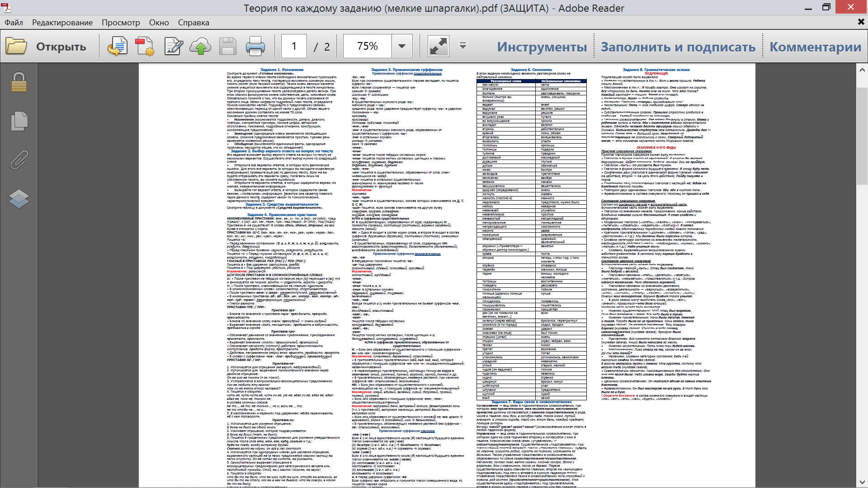Click the Задание 1. Изложение heading
The width and height of the screenshot is (868, 488).
click(282, 70)
